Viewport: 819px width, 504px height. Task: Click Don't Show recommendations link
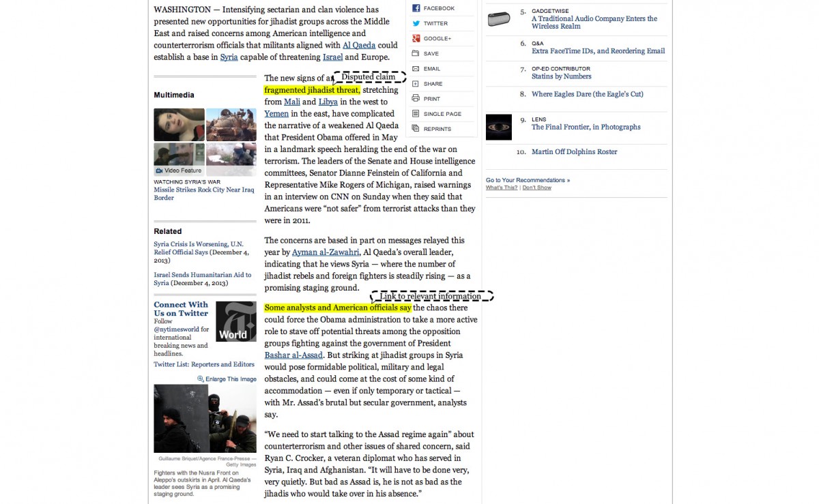[537, 188]
